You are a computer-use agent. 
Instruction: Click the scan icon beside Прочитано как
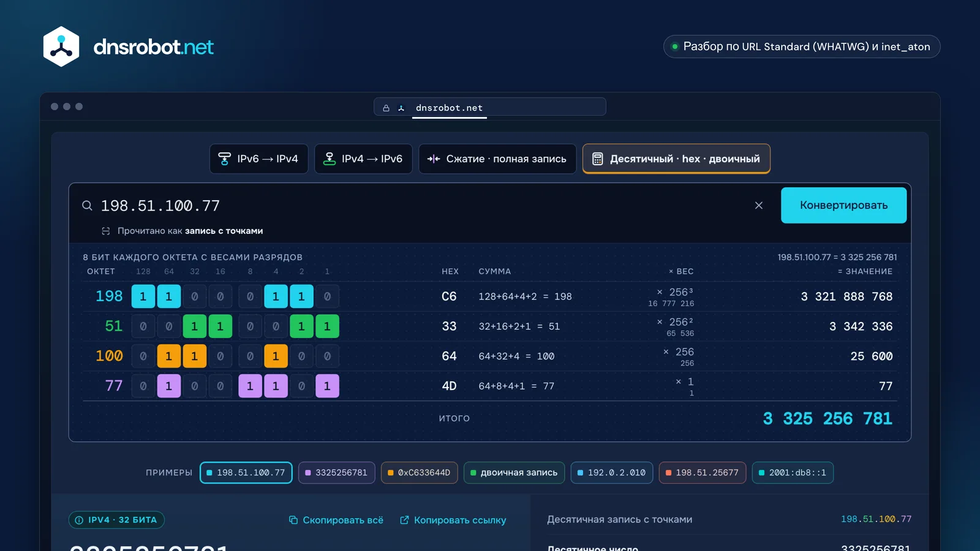pyautogui.click(x=106, y=231)
